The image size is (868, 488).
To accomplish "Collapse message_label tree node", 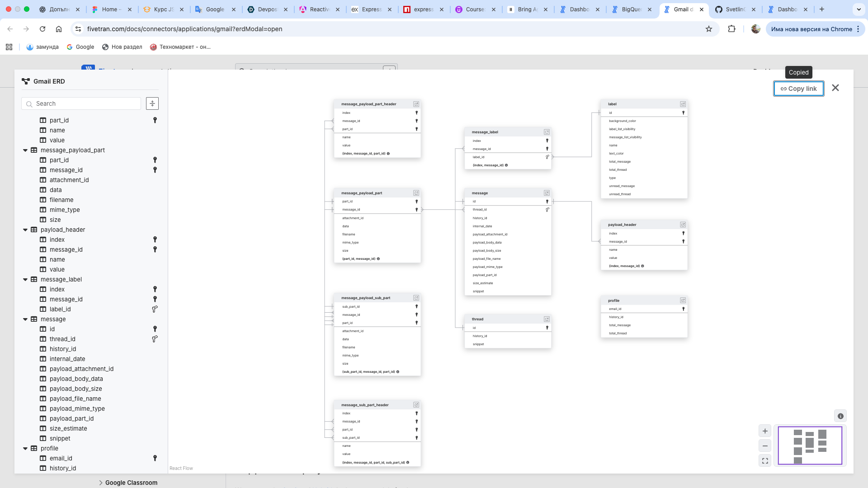I will [25, 280].
